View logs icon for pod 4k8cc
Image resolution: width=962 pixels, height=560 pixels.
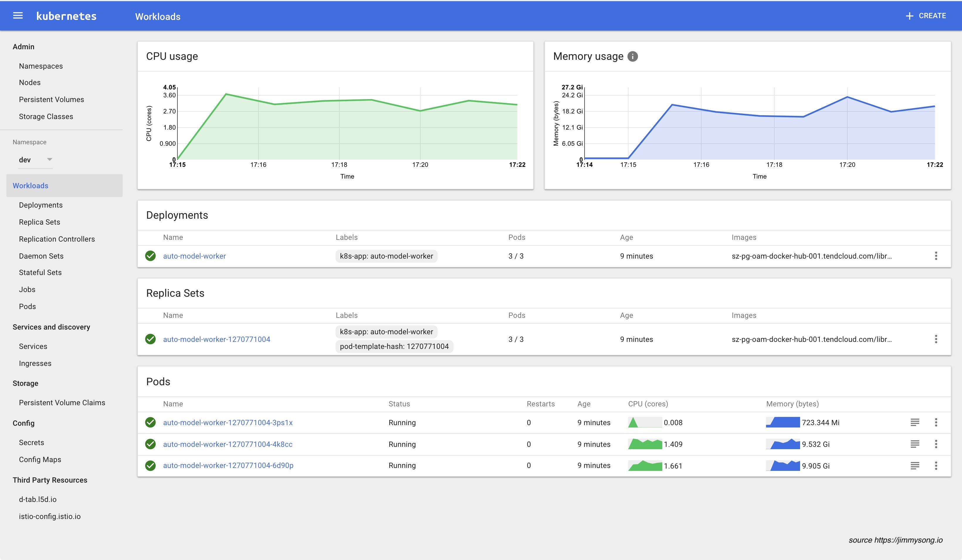(915, 444)
